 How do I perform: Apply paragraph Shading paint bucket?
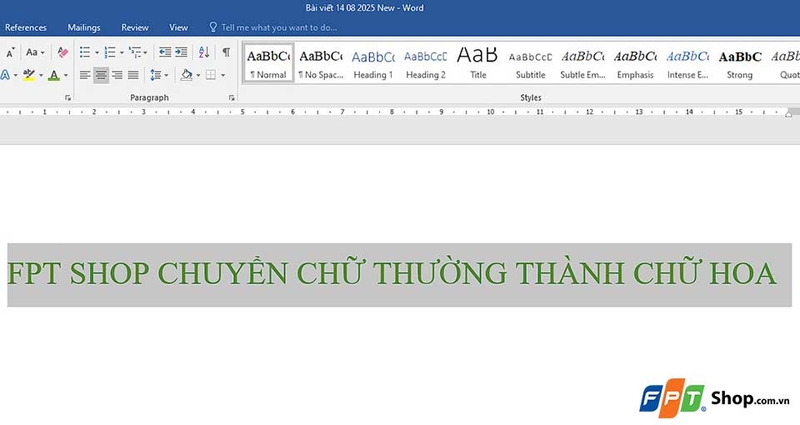(x=186, y=75)
